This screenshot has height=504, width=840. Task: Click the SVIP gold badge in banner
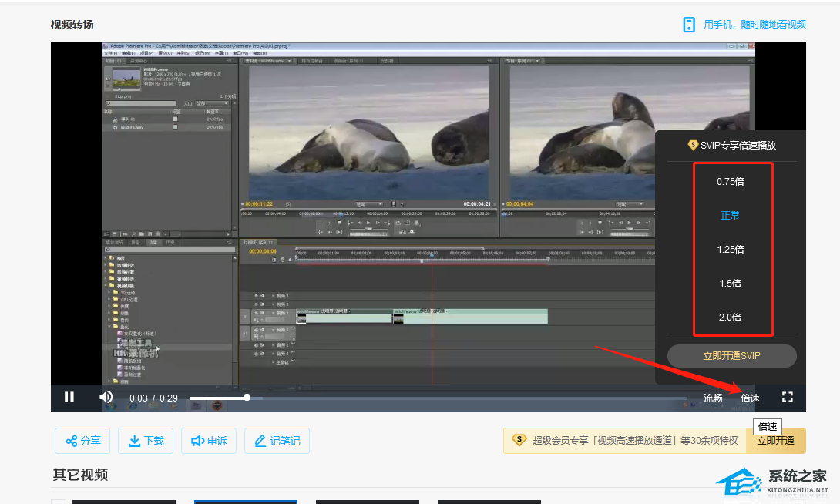[519, 440]
